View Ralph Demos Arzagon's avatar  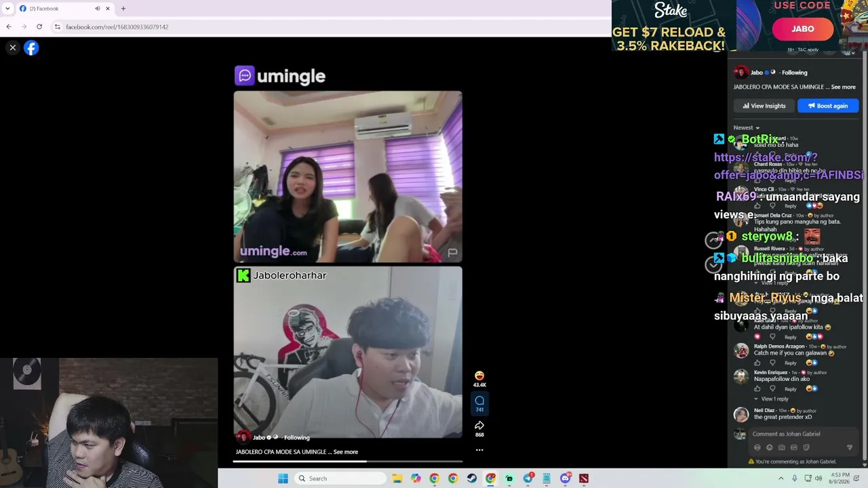click(741, 350)
